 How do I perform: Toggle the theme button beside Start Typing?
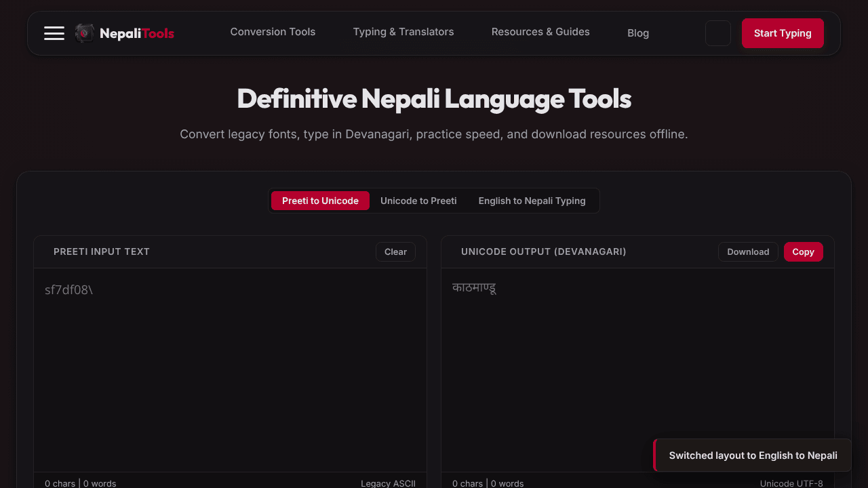click(x=718, y=33)
